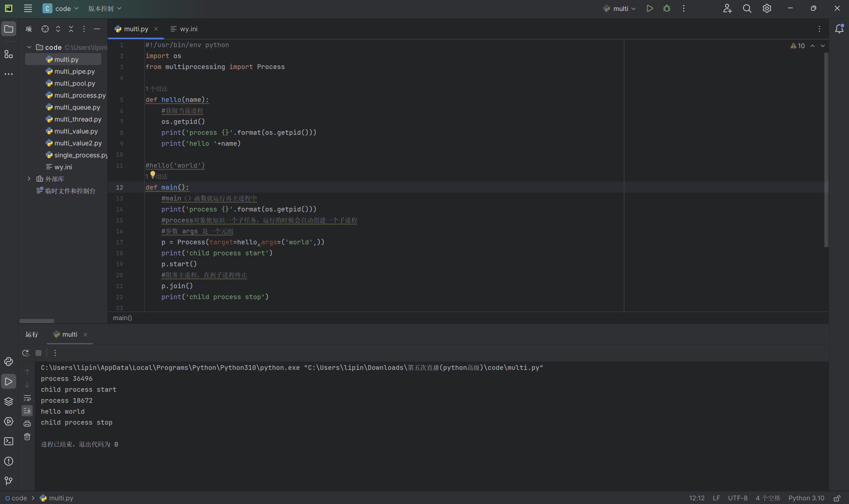Open the 版本控制 dropdown
The width and height of the screenshot is (849, 504).
105,9
